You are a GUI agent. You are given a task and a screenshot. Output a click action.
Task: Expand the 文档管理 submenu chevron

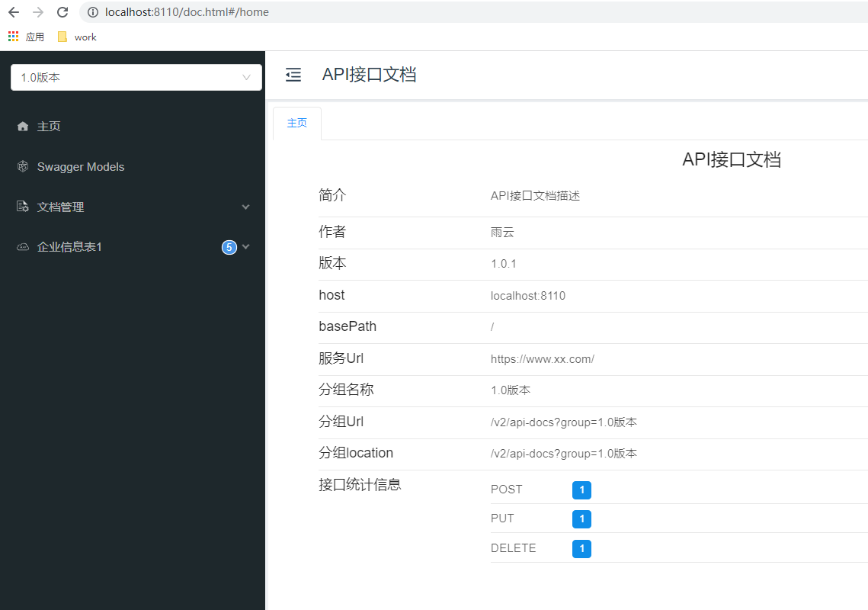pos(246,207)
